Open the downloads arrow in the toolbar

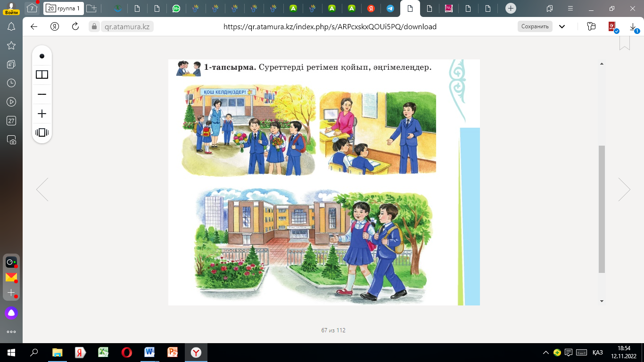click(x=633, y=27)
